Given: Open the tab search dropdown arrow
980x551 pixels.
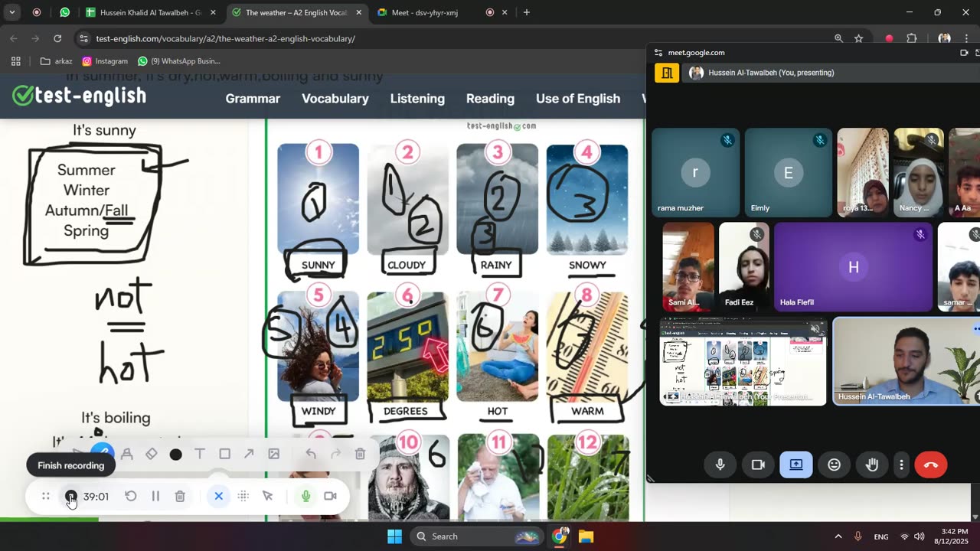Looking at the screenshot, I should (x=12, y=12).
